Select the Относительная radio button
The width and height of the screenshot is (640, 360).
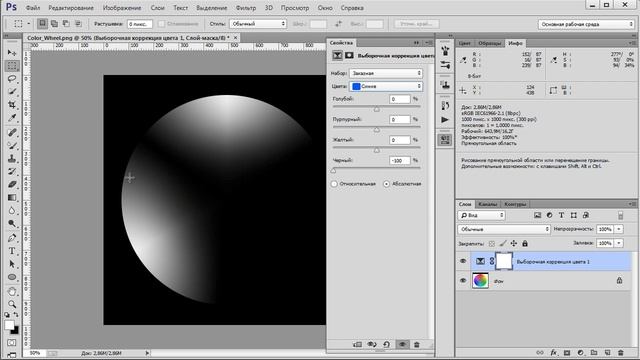click(x=334, y=184)
